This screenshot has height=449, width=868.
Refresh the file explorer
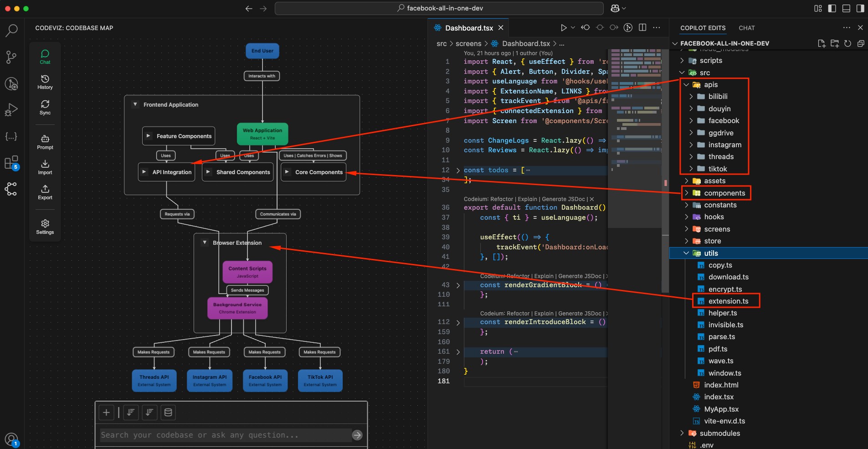(847, 43)
